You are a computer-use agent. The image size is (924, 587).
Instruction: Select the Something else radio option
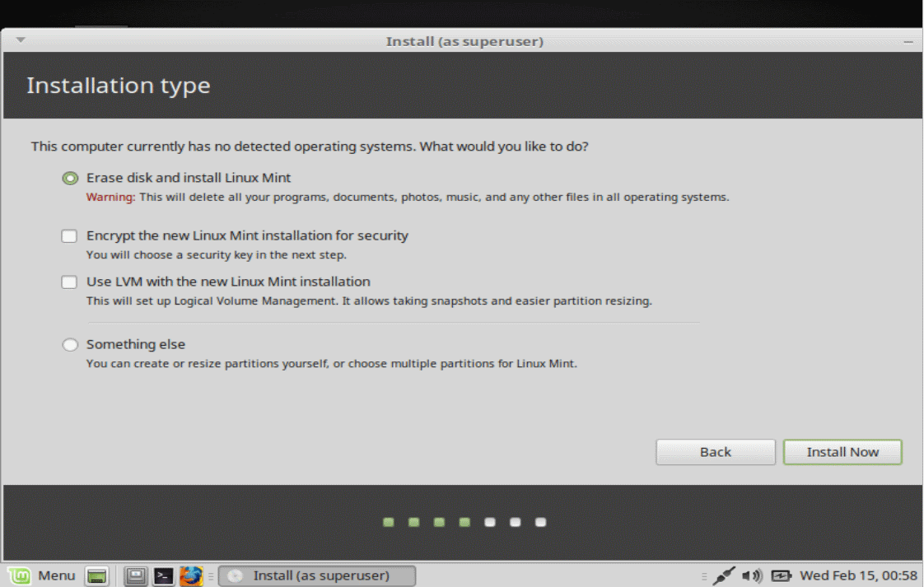point(70,345)
